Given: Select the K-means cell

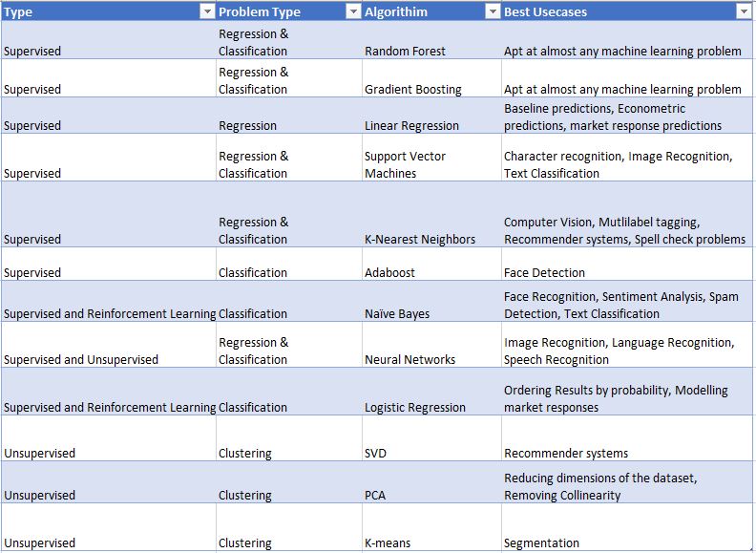Looking at the screenshot, I should point(388,542).
